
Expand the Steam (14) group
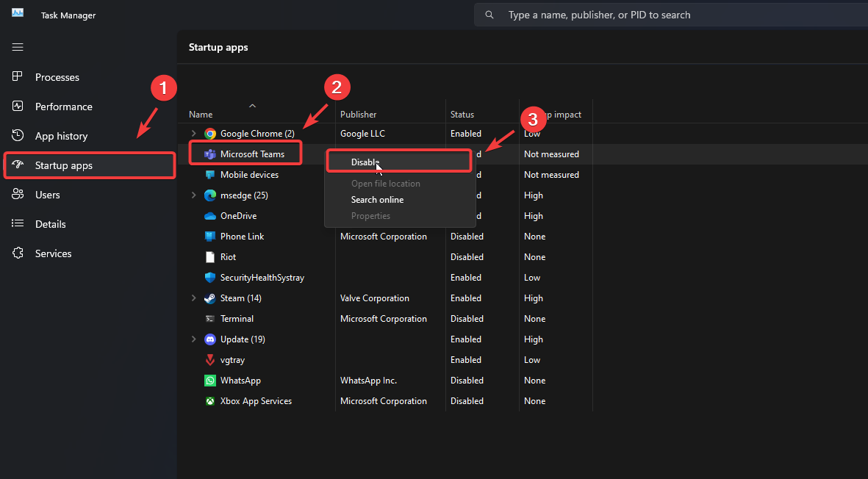point(194,298)
